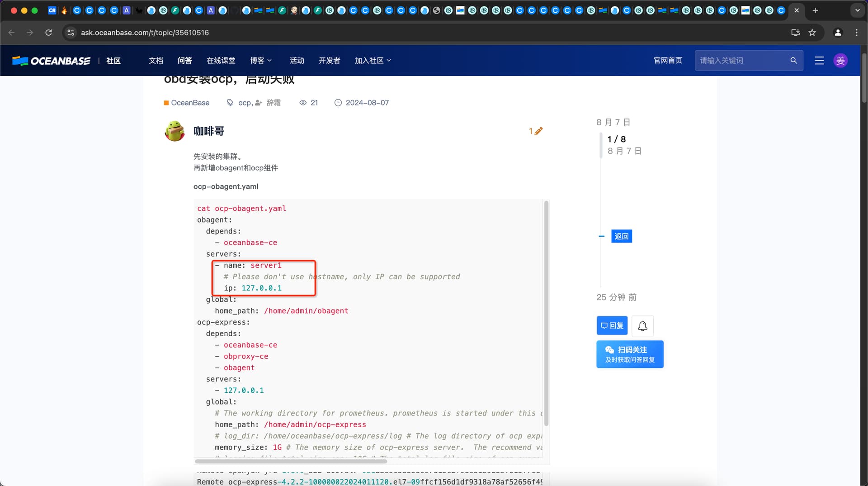Bookmark this page with star icon

pyautogui.click(x=812, y=33)
